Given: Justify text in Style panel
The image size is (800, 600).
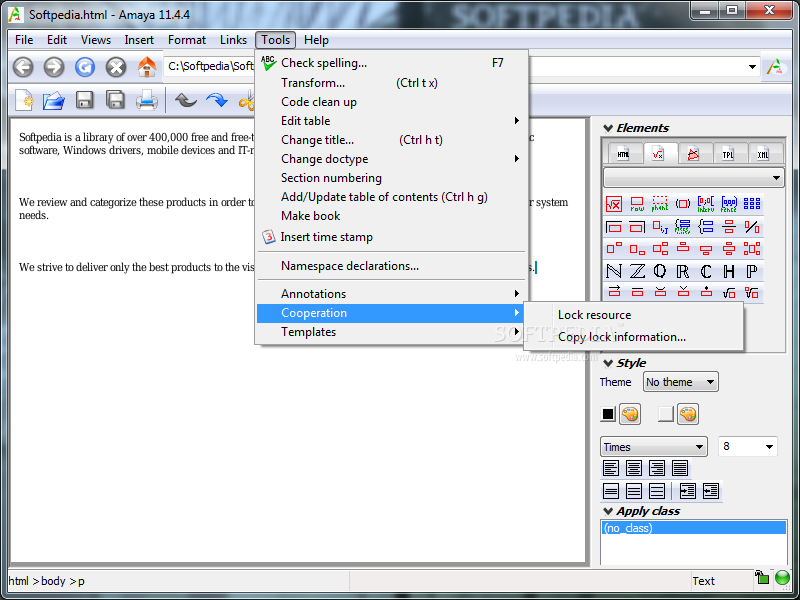Looking at the screenshot, I should pos(680,468).
